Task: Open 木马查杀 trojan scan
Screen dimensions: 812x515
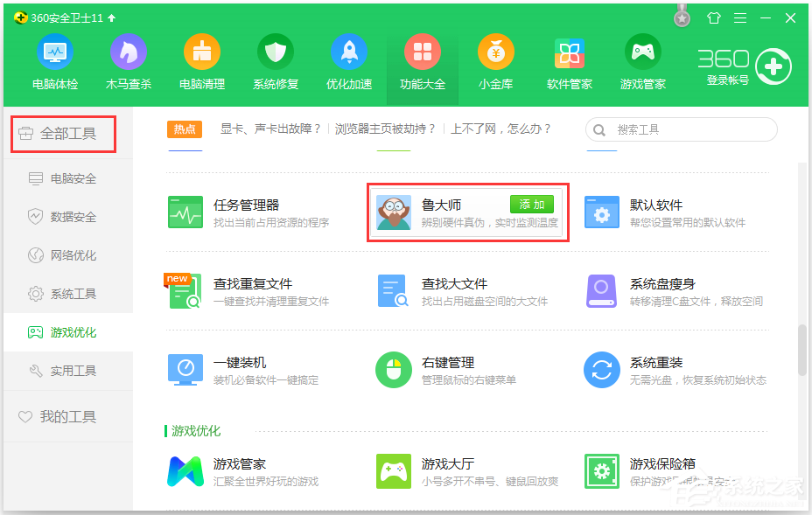Action: coord(128,61)
